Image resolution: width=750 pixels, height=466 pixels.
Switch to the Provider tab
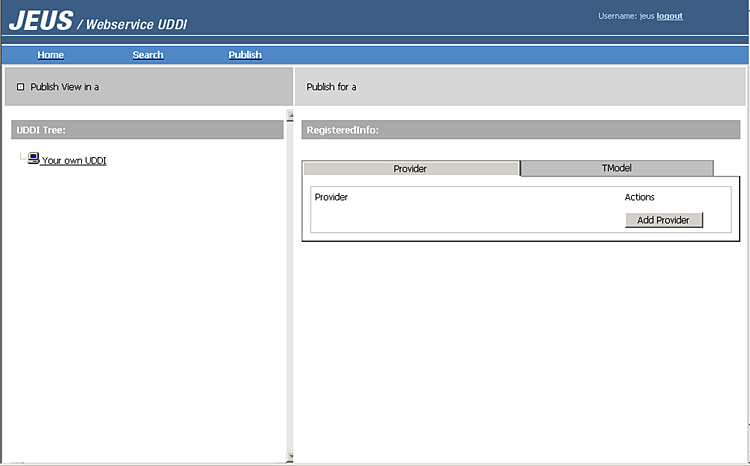tap(410, 169)
